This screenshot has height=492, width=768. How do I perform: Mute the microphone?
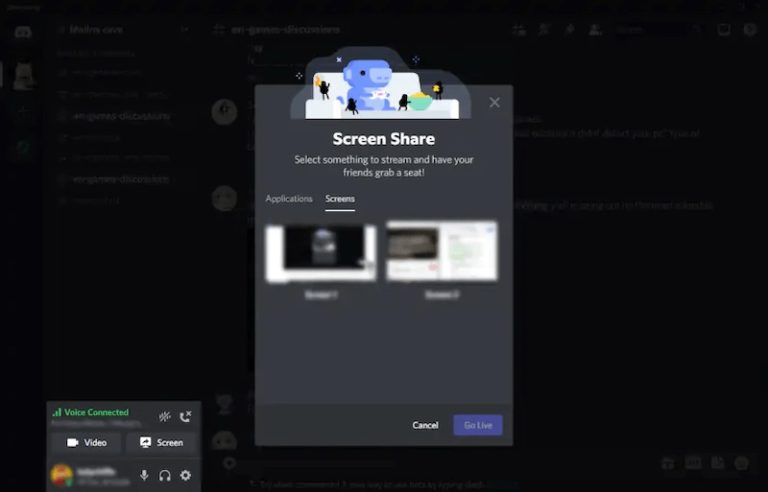point(144,476)
